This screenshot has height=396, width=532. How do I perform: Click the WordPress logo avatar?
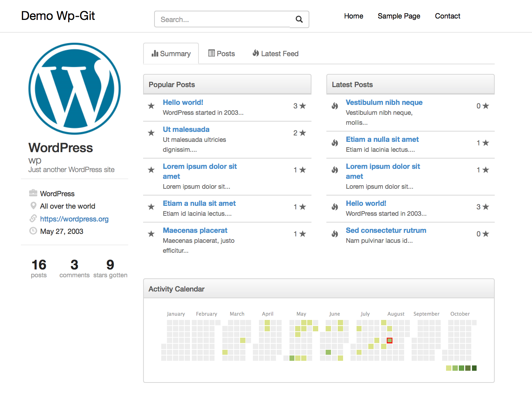75,89
